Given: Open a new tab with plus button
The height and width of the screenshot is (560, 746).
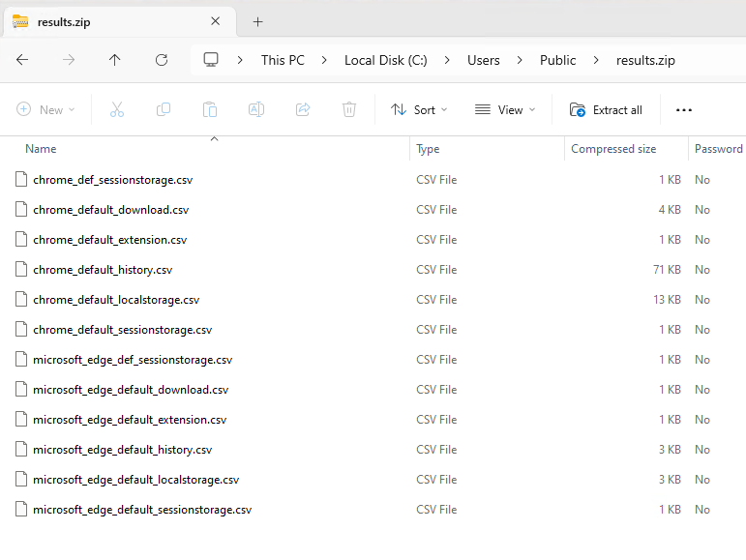Looking at the screenshot, I should 257,21.
